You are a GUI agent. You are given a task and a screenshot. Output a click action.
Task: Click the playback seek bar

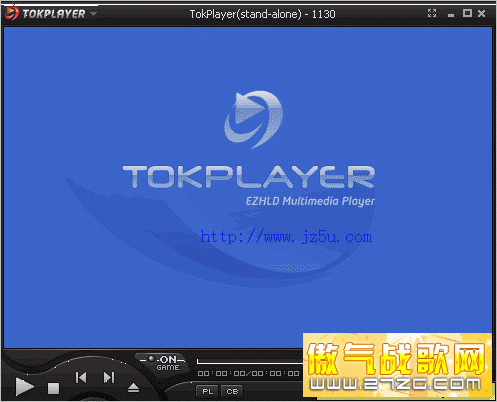[x=250, y=361]
